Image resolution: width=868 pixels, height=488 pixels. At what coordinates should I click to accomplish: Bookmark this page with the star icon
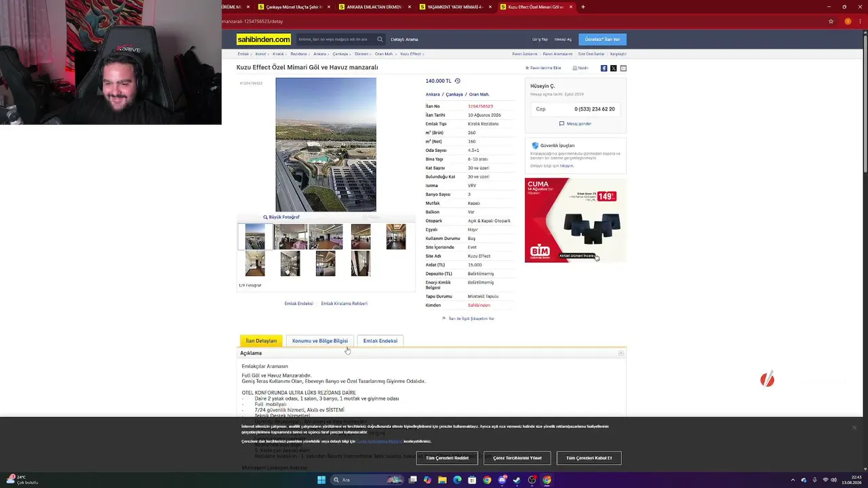tap(831, 21)
